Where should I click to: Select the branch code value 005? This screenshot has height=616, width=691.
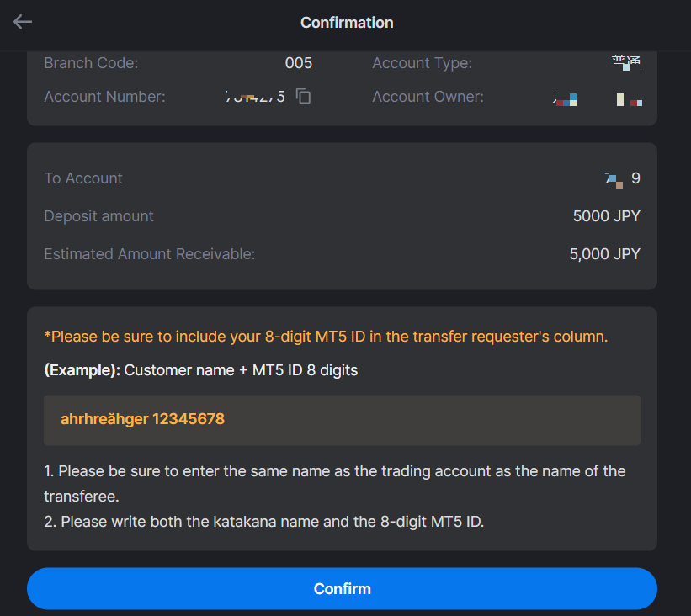click(x=298, y=63)
